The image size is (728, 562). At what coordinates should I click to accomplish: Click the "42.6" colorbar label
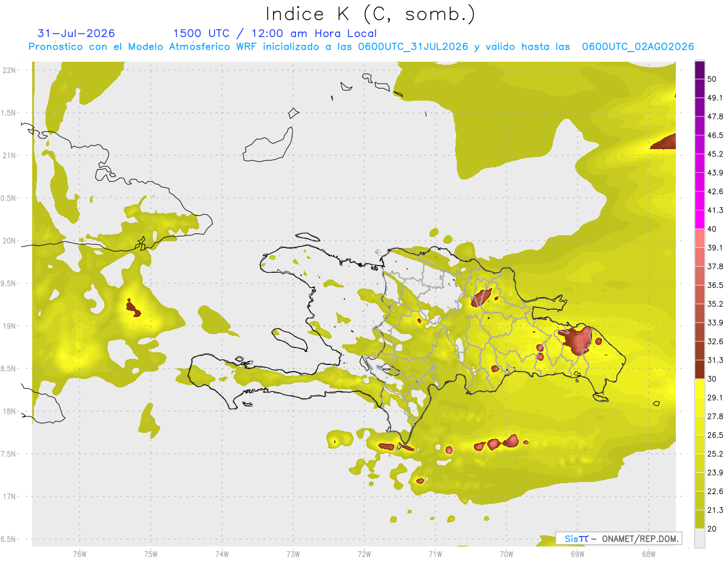click(715, 192)
